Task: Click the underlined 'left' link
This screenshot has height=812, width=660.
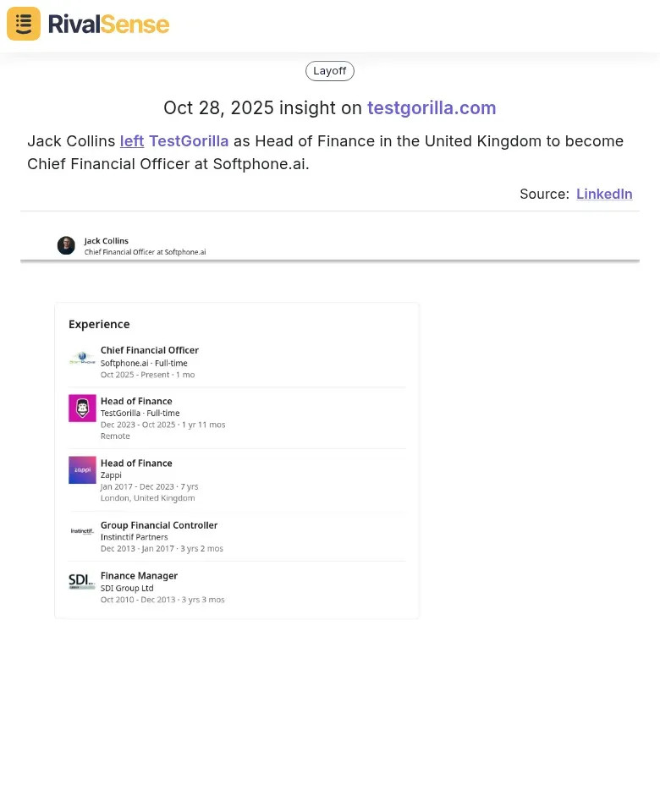Action: click(132, 141)
